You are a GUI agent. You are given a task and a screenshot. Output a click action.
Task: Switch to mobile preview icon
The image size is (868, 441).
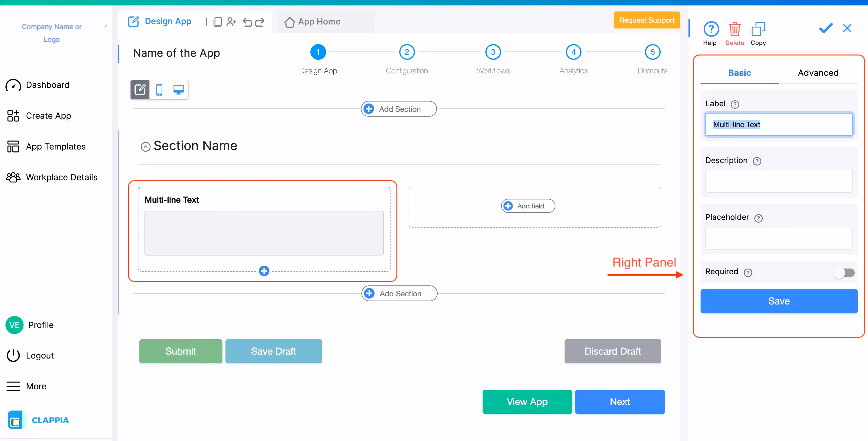coord(159,90)
